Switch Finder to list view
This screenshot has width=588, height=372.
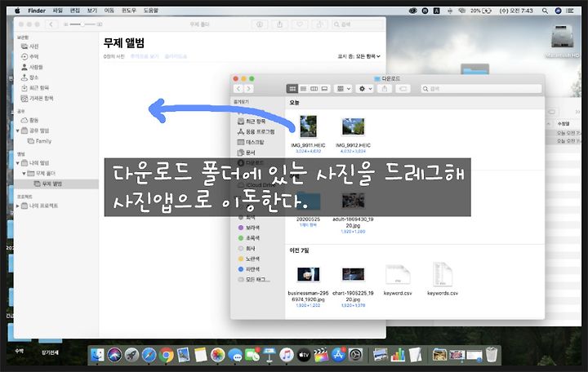click(x=303, y=89)
